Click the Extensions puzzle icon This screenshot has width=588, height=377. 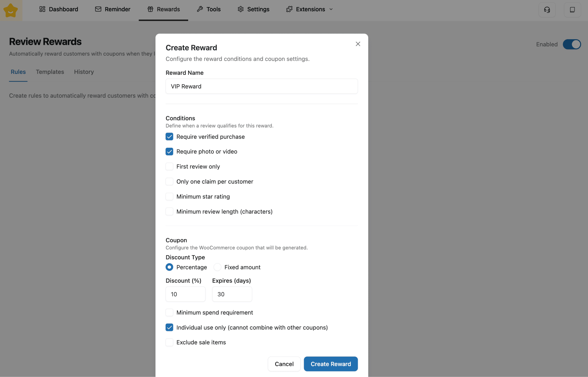pyautogui.click(x=289, y=9)
